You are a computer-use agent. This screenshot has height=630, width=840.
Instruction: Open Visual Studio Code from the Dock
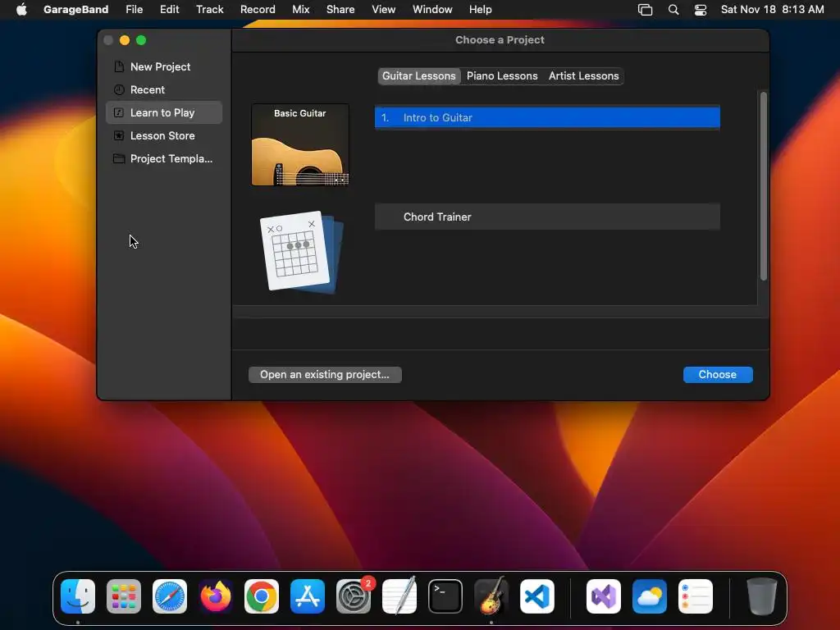(x=537, y=596)
